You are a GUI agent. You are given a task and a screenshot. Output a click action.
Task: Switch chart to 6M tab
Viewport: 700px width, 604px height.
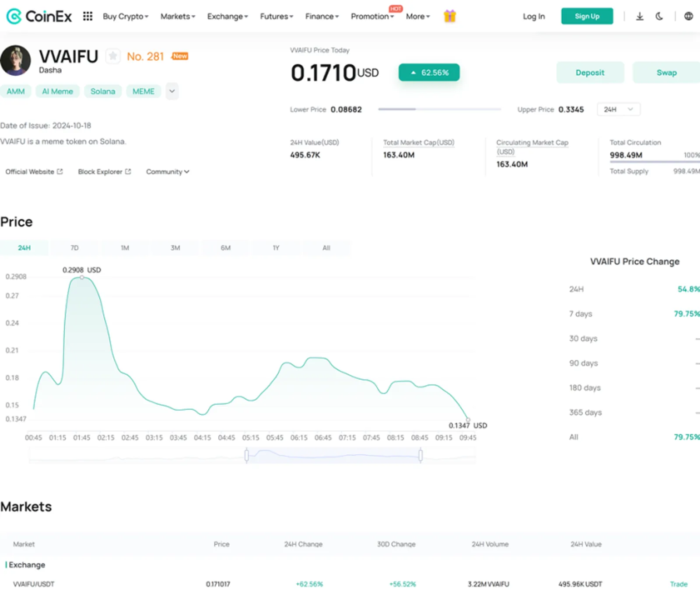coord(225,248)
